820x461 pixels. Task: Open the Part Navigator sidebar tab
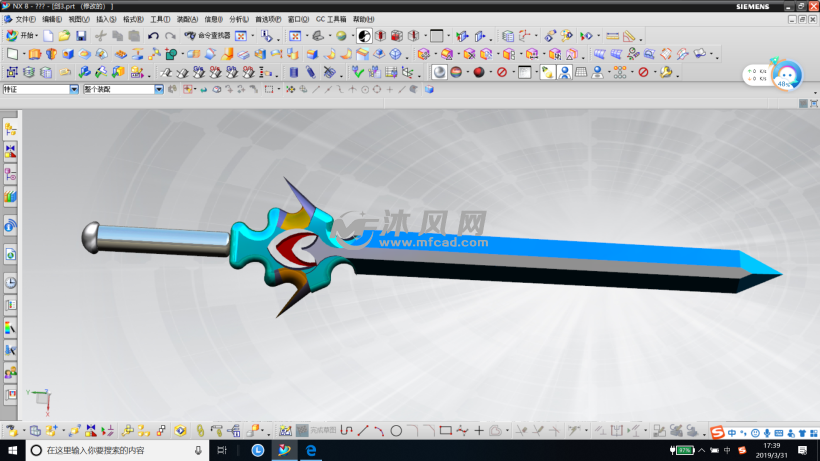[x=10, y=174]
